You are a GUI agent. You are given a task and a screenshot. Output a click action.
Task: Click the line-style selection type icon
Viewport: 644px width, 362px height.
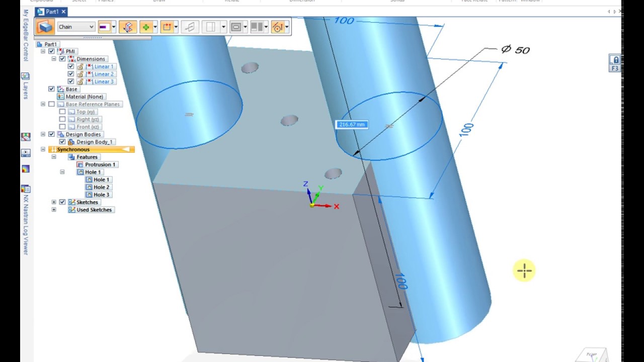coord(104,27)
